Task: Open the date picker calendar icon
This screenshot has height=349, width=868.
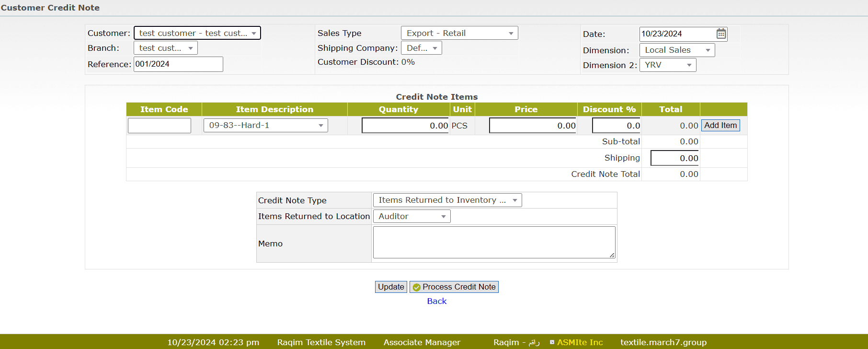Action: [721, 34]
